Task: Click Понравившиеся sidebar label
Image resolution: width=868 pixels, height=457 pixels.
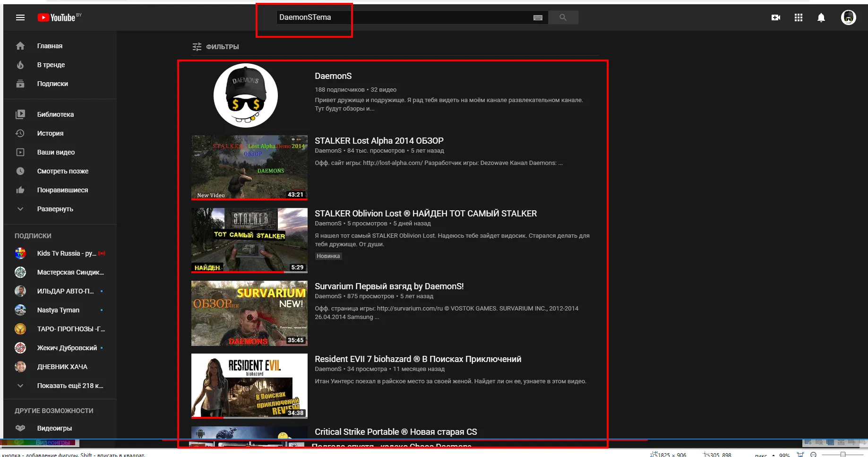Action: [62, 190]
